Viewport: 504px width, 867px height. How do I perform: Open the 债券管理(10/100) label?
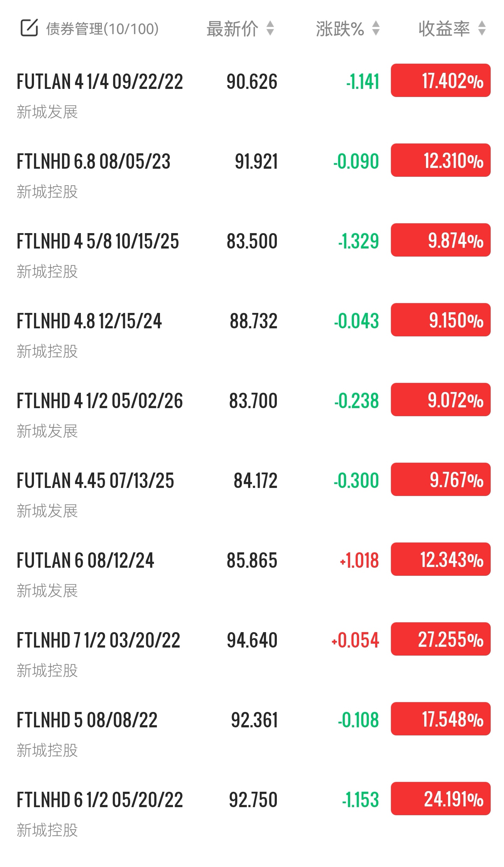coord(102,29)
